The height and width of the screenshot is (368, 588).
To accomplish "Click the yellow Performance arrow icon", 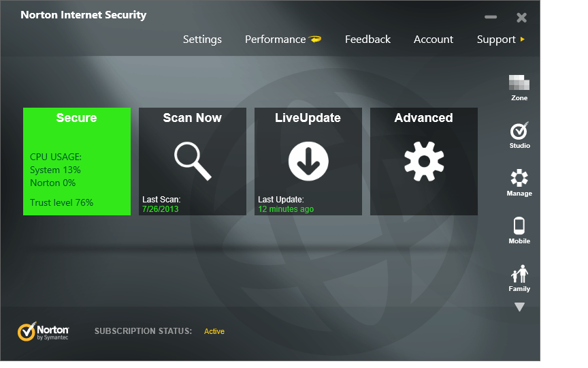I will coord(315,40).
